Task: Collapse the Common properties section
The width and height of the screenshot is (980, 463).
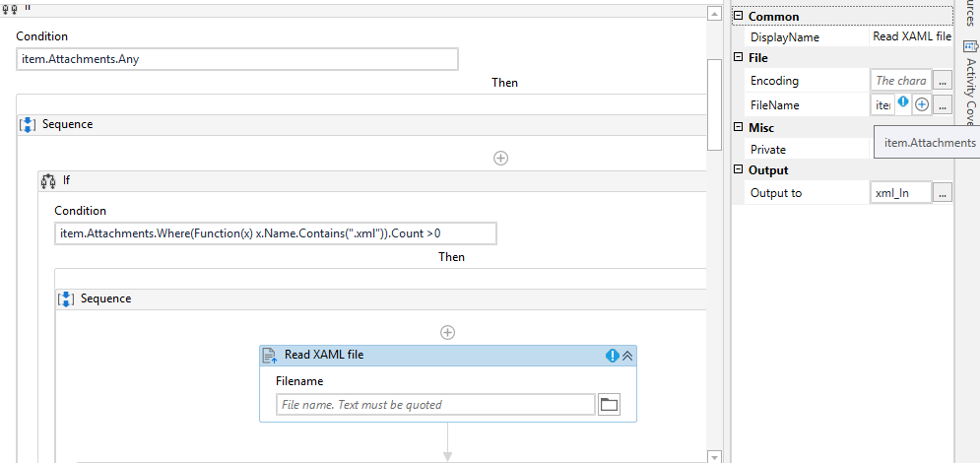Action: [x=738, y=17]
